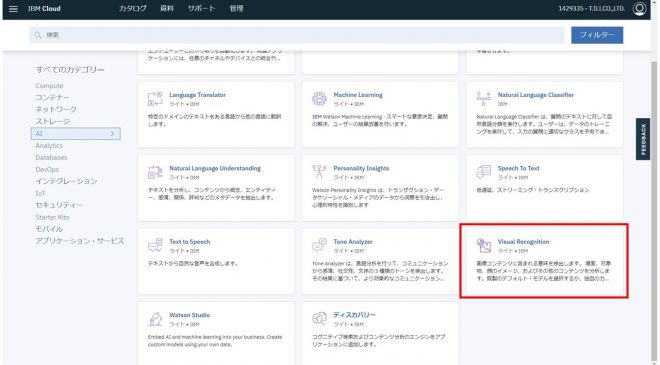This screenshot has height=365, width=660.
Task: Open the Visual Recognition title link
Action: pos(523,242)
